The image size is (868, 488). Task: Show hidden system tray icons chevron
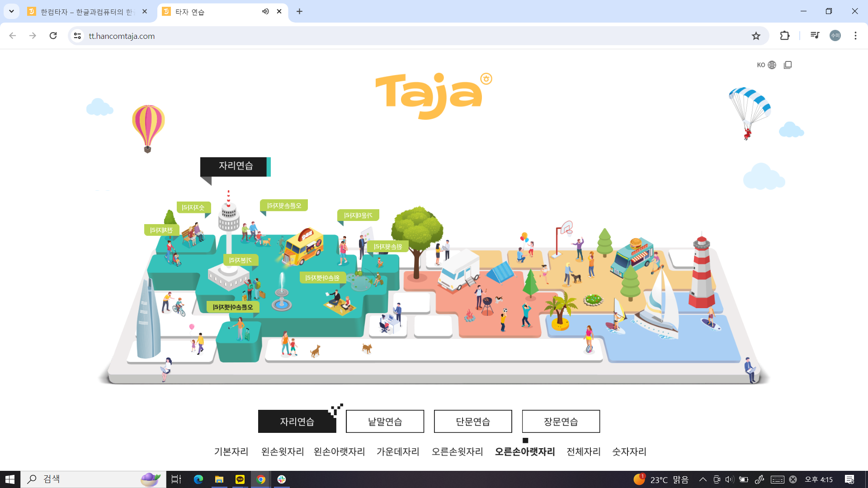coord(703,479)
